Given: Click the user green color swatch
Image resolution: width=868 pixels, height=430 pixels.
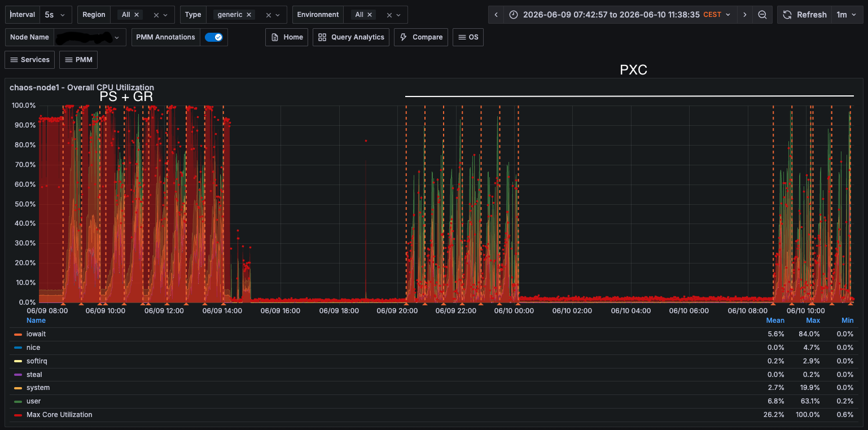Looking at the screenshot, I should pyautogui.click(x=18, y=401).
